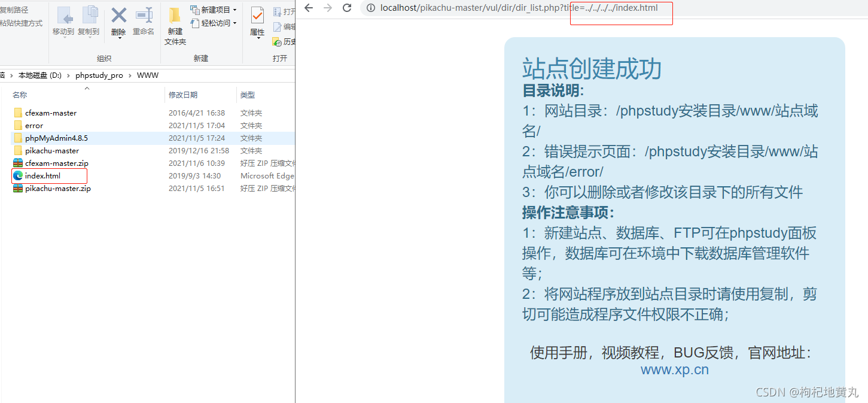Click the 重命名 (Rename) icon
Image resolution: width=868 pixels, height=403 pixels.
(x=144, y=16)
